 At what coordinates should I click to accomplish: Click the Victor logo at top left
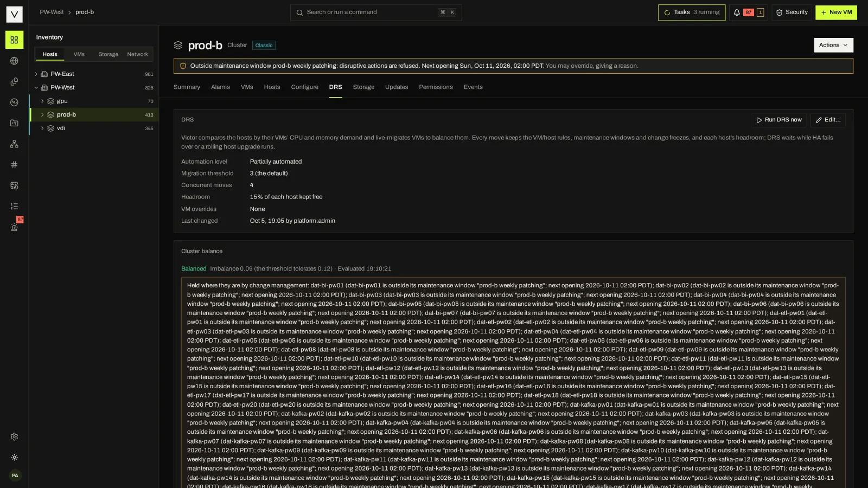pos(14,14)
